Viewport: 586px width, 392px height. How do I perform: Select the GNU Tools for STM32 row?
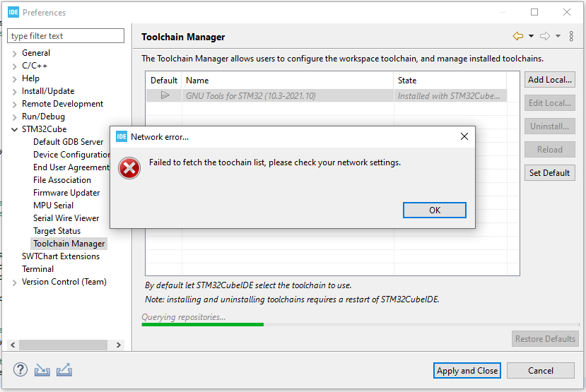pos(327,95)
